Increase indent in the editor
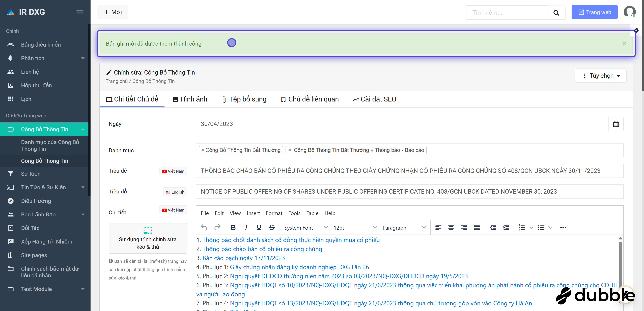Image resolution: width=644 pixels, height=311 pixels. pos(506,227)
